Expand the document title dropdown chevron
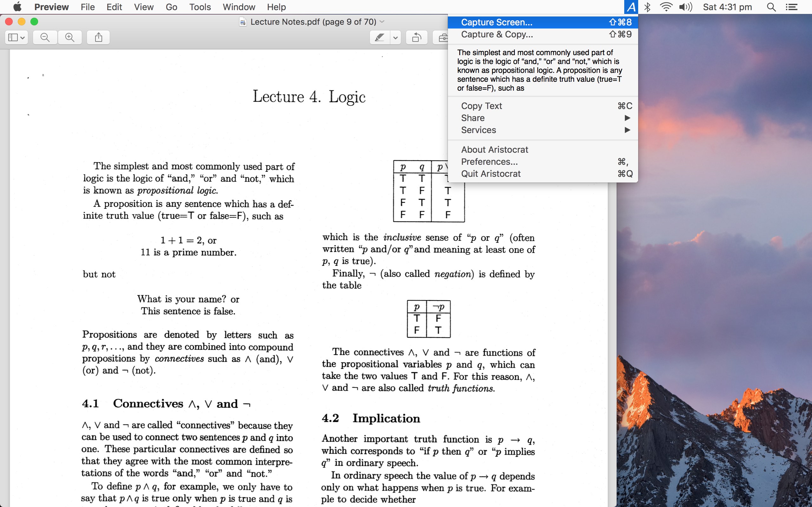This screenshot has width=812, height=507. tap(382, 22)
